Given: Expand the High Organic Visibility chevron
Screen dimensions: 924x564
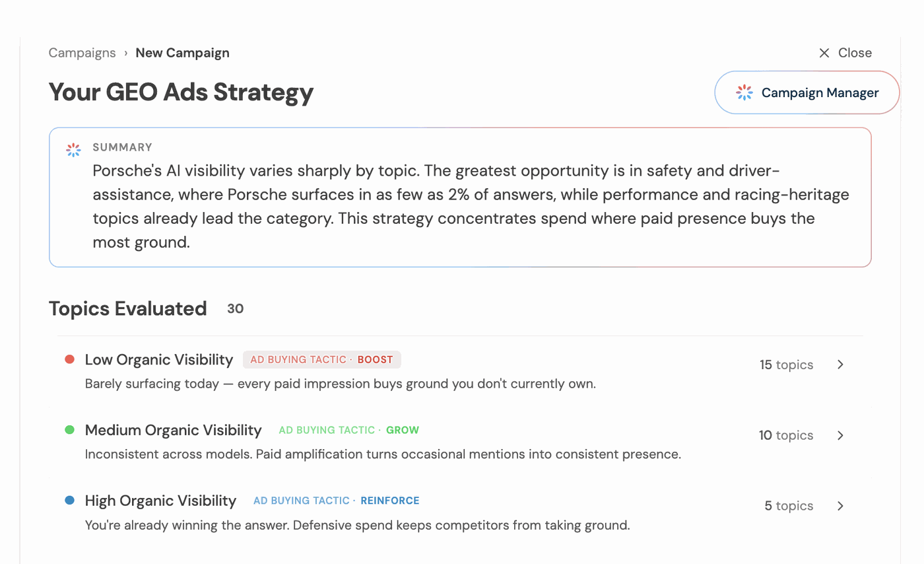Looking at the screenshot, I should pos(840,506).
